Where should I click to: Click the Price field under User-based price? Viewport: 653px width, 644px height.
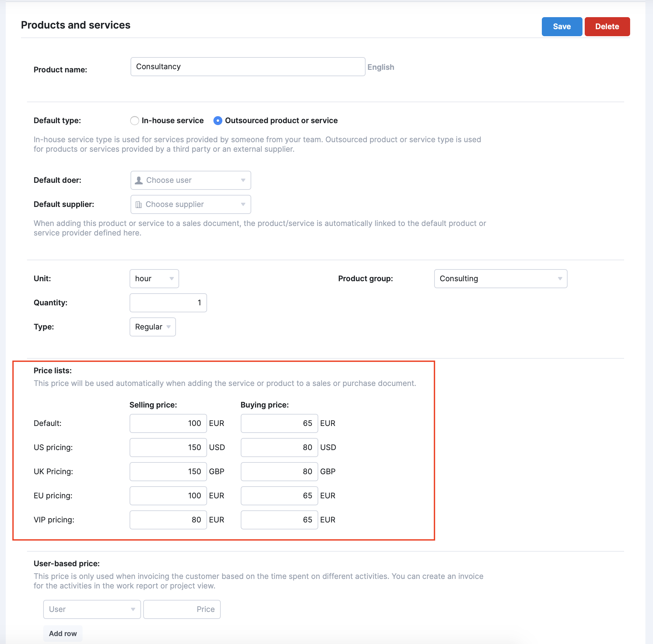pyautogui.click(x=182, y=609)
